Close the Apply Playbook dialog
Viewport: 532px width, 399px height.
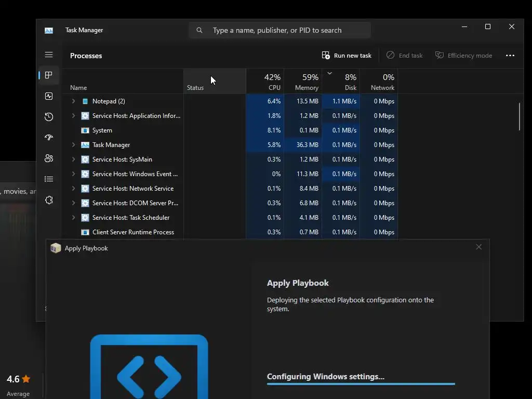(x=478, y=247)
